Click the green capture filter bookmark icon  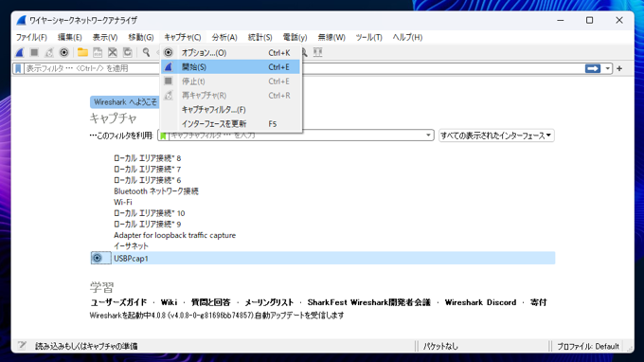pyautogui.click(x=163, y=136)
